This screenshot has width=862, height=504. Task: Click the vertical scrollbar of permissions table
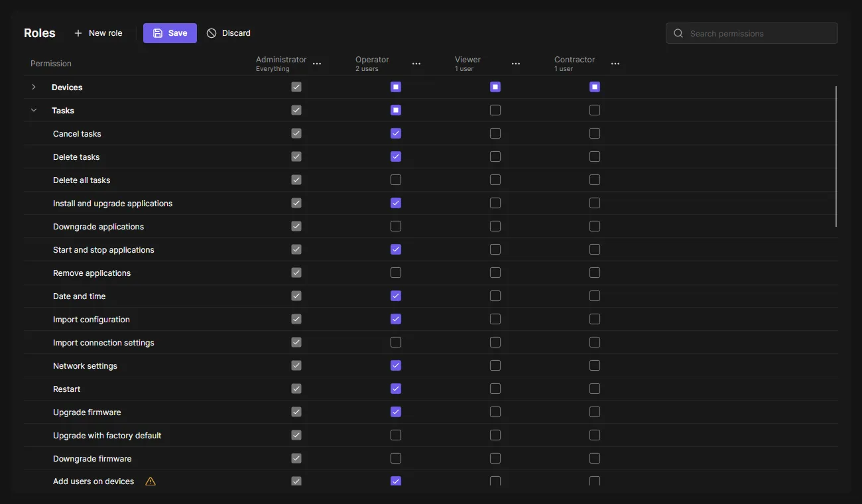[836, 157]
